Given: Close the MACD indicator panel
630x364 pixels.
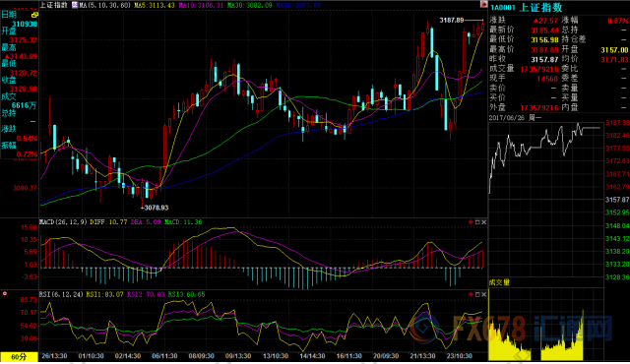Looking at the screenshot, I should (483, 222).
